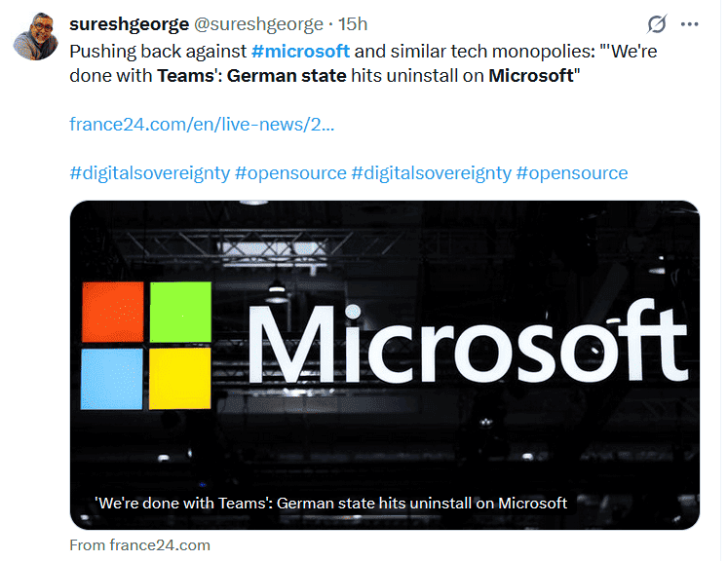
Task: Click the blue square of Microsoft logo
Action: (x=113, y=379)
